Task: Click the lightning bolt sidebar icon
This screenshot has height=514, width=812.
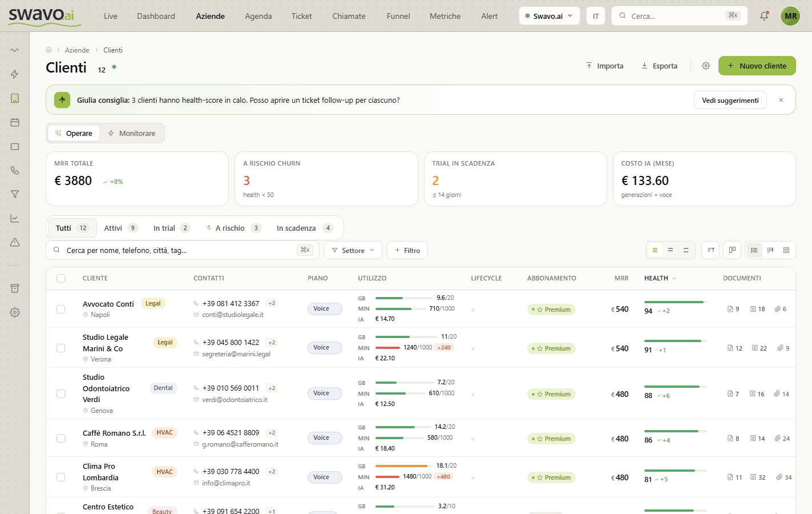Action: tap(15, 74)
